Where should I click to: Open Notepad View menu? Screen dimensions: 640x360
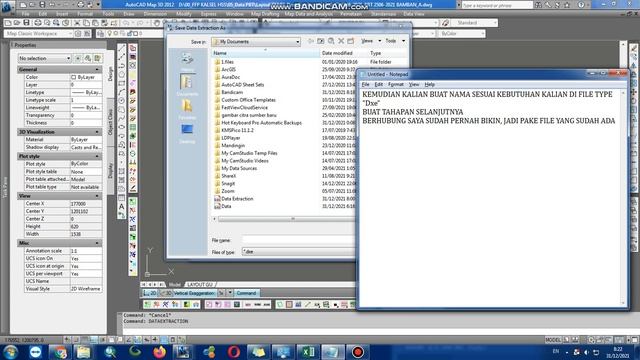[x=414, y=84]
